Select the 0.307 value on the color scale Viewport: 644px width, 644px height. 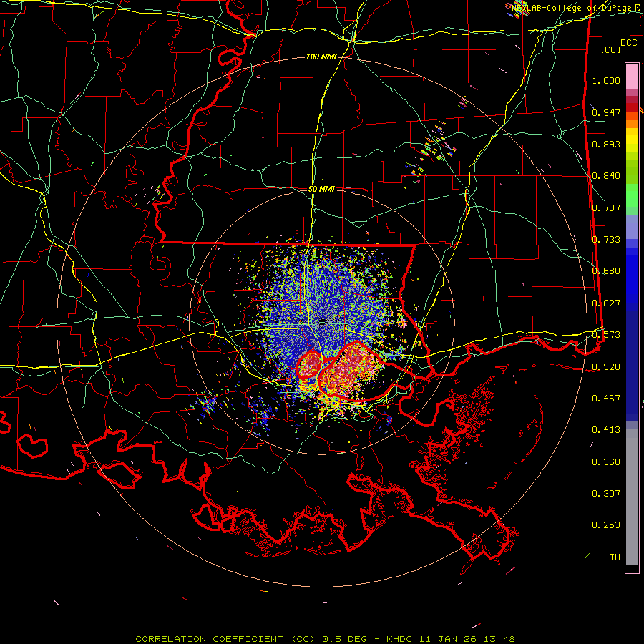point(606,494)
